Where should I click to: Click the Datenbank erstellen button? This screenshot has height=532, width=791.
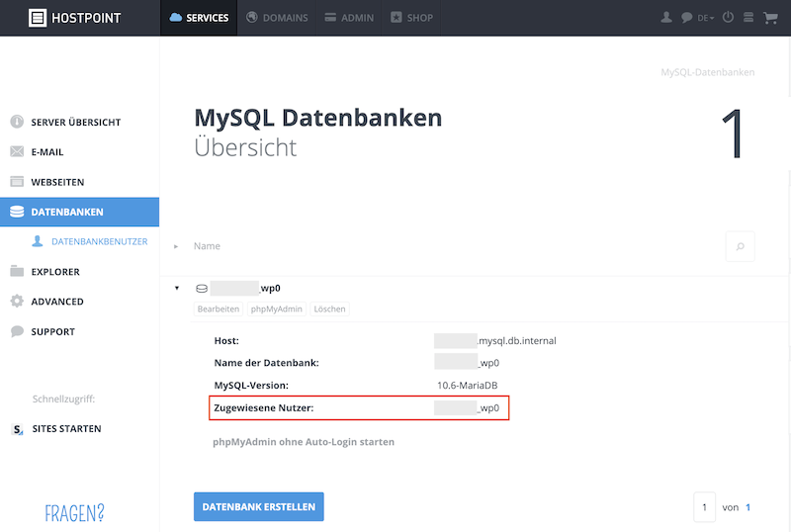click(x=259, y=506)
